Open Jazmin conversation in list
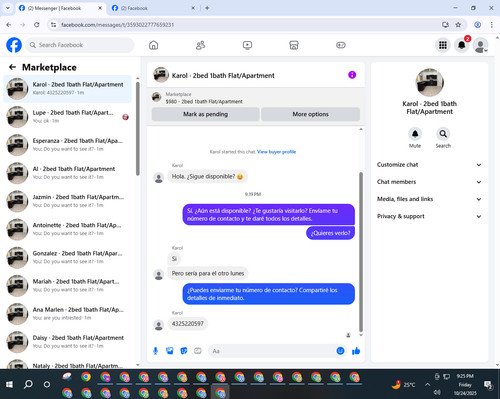This screenshot has width=500, height=399. 67,201
